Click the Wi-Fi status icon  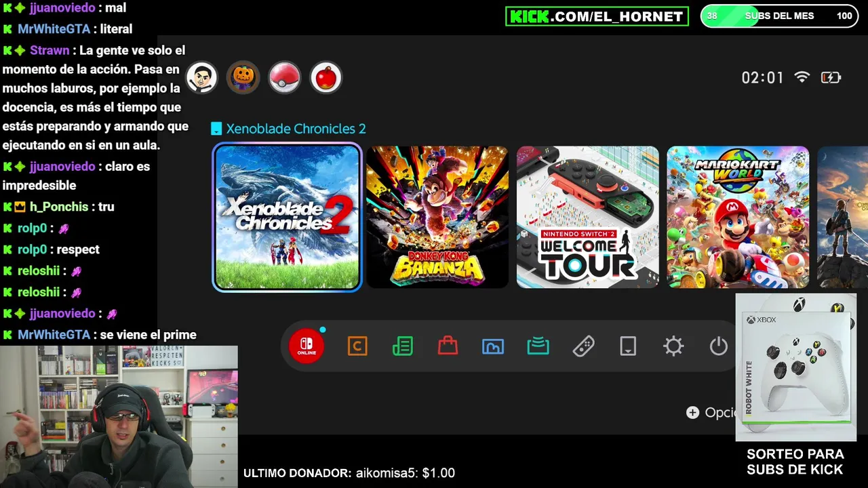click(x=802, y=77)
